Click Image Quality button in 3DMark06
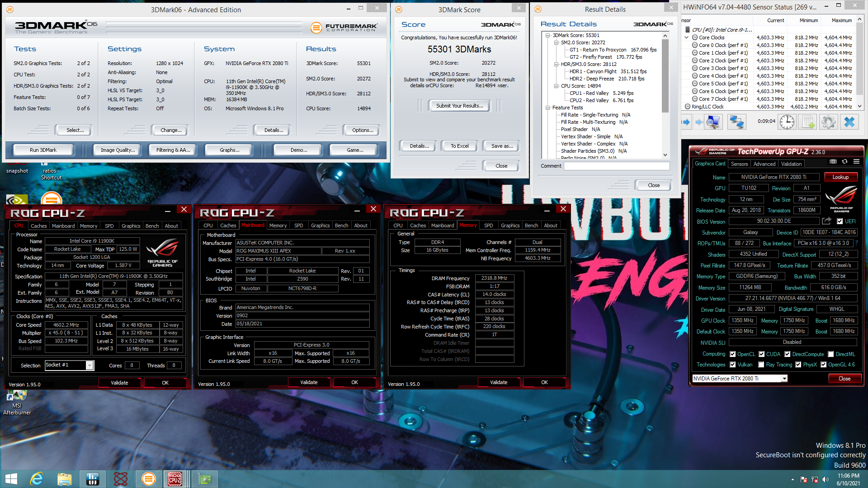Viewport: 868px width, 488px height. coord(118,150)
